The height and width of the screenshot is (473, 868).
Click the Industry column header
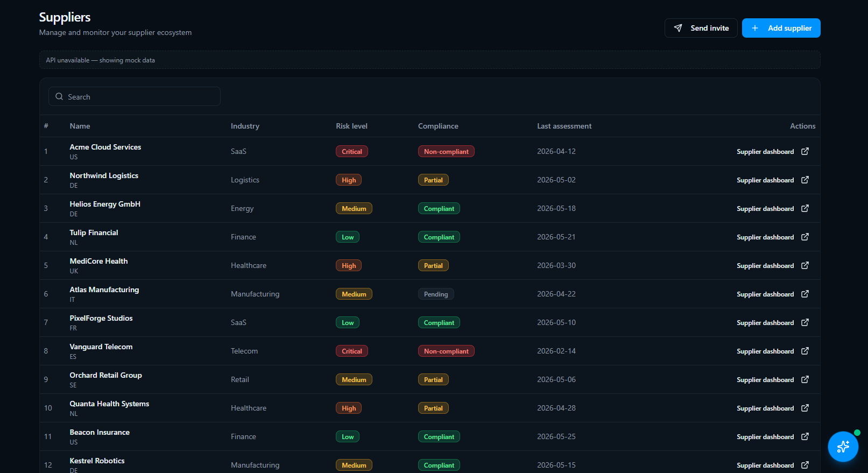245,126
